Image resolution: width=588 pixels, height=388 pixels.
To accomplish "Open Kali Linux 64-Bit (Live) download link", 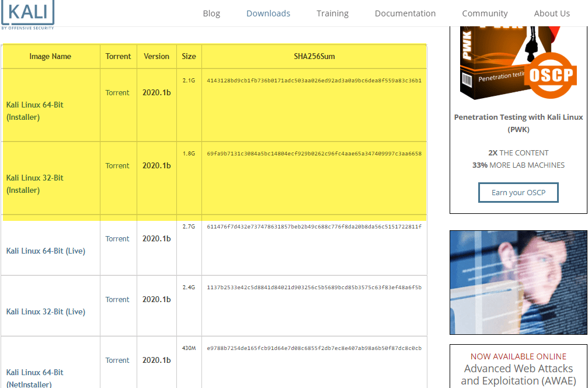I will (x=46, y=251).
